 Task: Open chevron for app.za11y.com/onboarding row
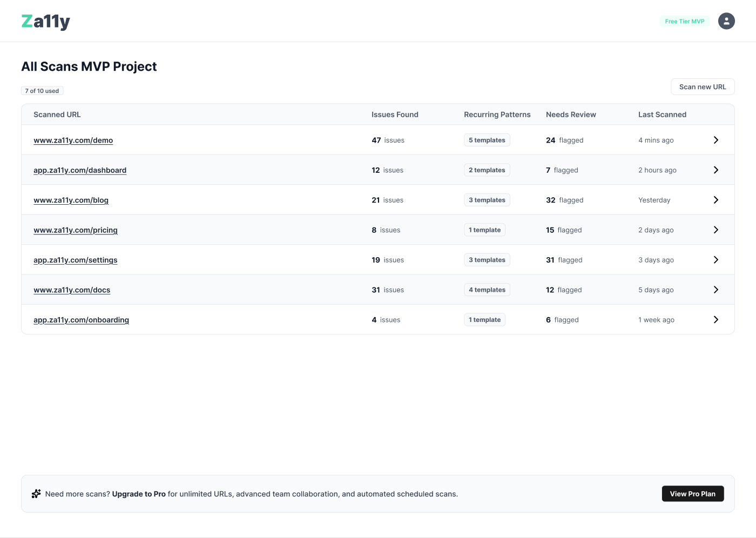click(x=716, y=320)
